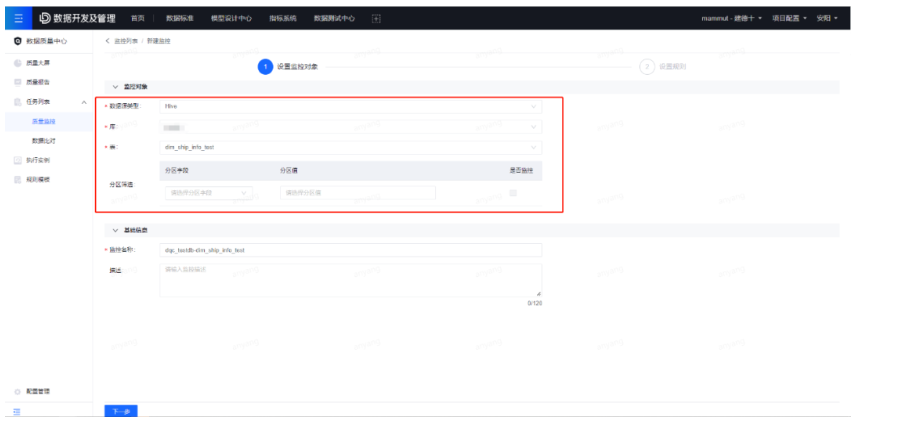
Task: Open 质量报告 via its sidebar icon
Action: coord(17,82)
